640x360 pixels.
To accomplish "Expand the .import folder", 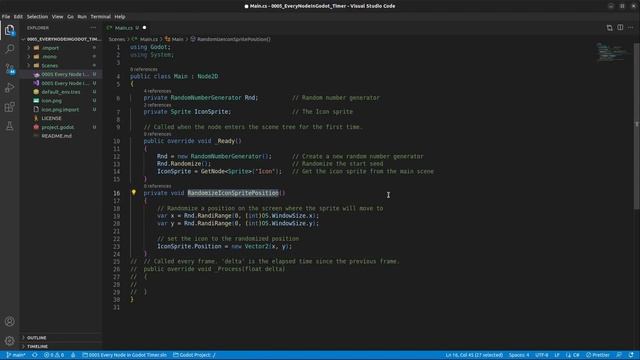I will 61,48.
